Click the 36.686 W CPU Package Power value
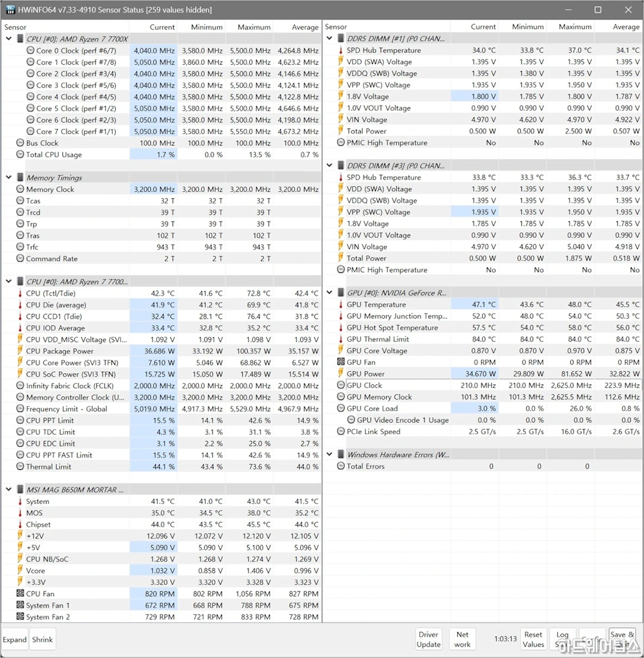The image size is (644, 658). tap(159, 351)
